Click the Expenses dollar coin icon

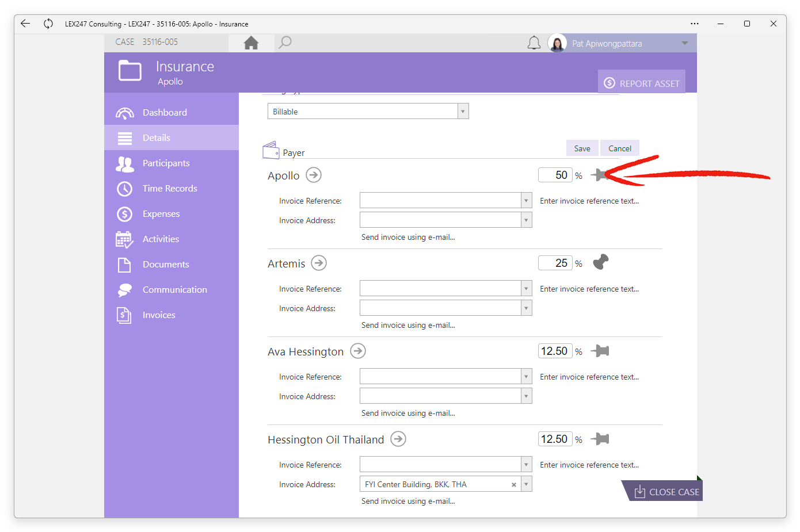tap(125, 214)
